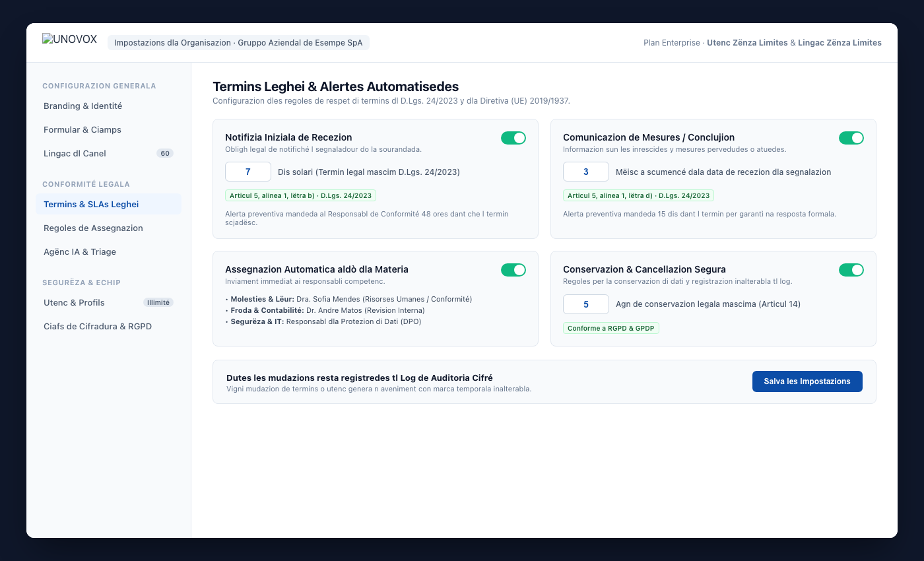Viewport: 924px width, 561px height.
Task: Click the Illimité badge beside Utenc & Profils
Action: pos(158,303)
